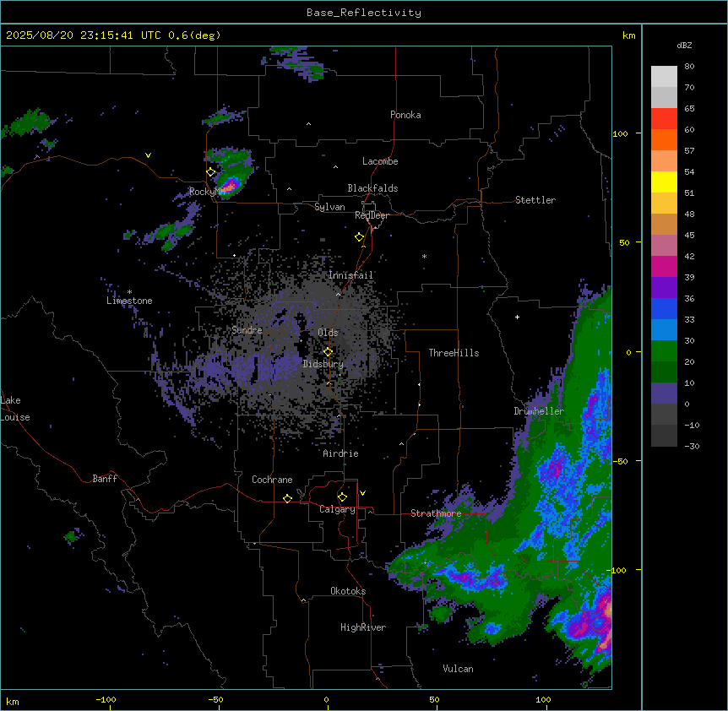Click the white plus marker north of Drumheller
Screen dimensions: 728x711
(517, 317)
